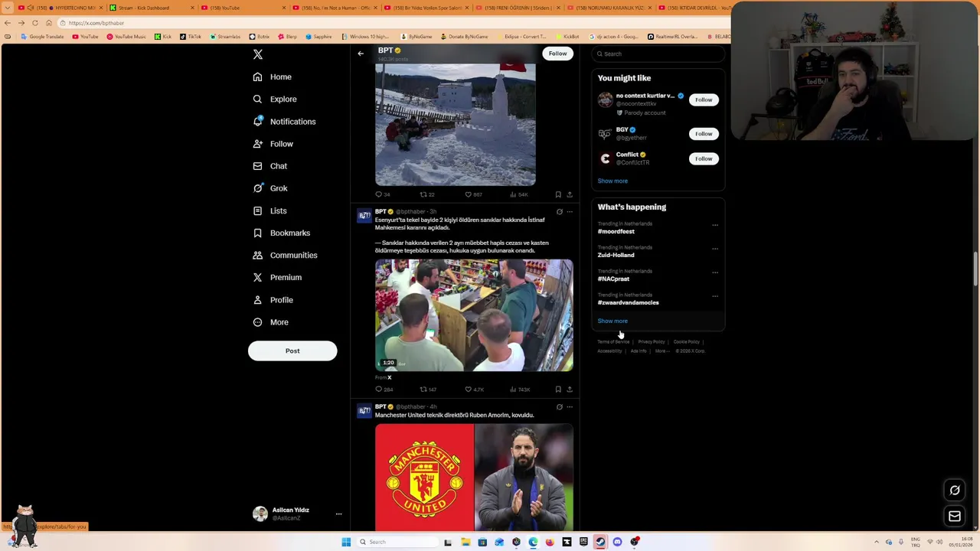Open the X logo home icon
Screen dimensions: 980x551
(x=258, y=54)
